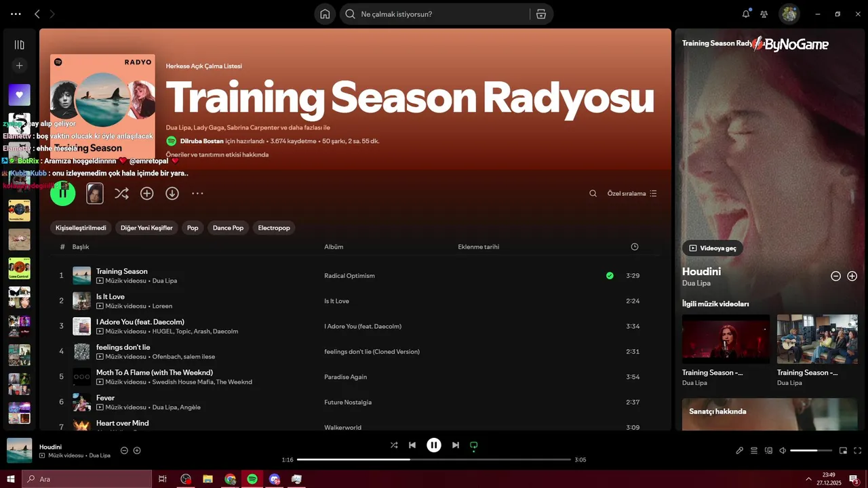The height and width of the screenshot is (488, 868).
Task: Open artist link 'Loreen'
Action: [162, 306]
